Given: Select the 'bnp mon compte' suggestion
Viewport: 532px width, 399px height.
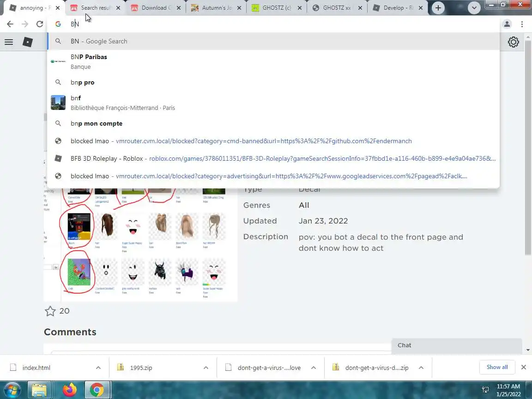Looking at the screenshot, I should click(x=273, y=123).
